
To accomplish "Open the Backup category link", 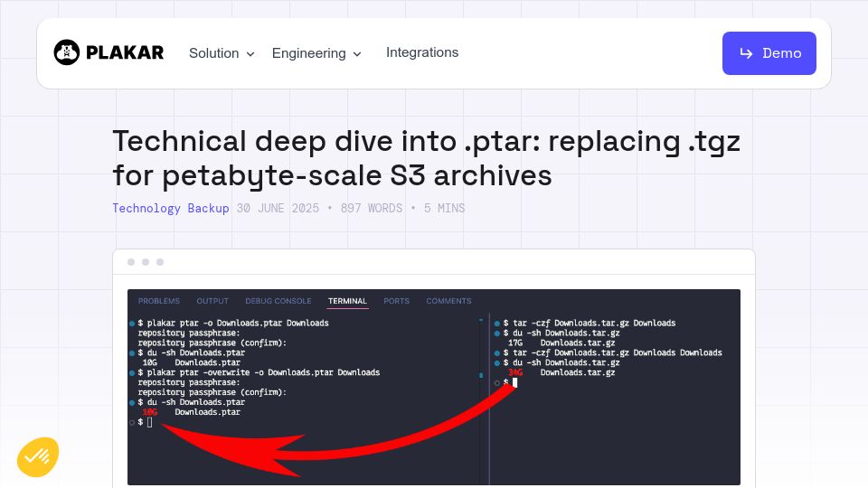I will point(208,209).
